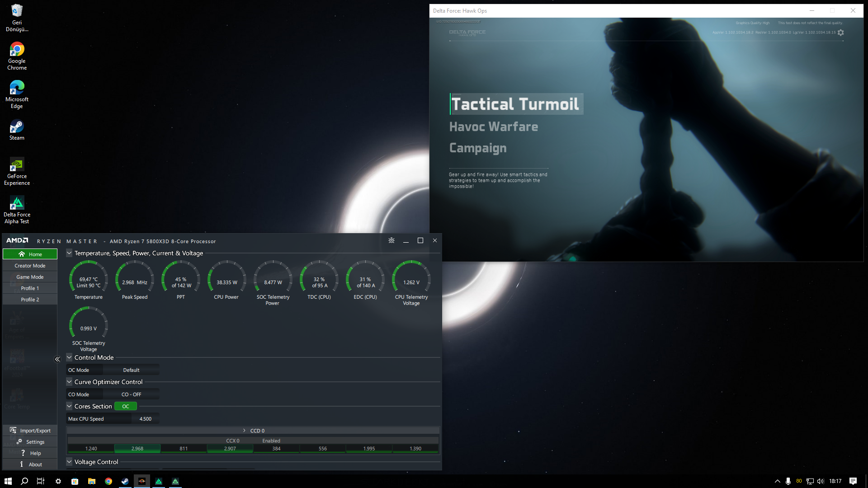Expand the CCD 0 chevron row
The image size is (868, 488).
click(245, 431)
